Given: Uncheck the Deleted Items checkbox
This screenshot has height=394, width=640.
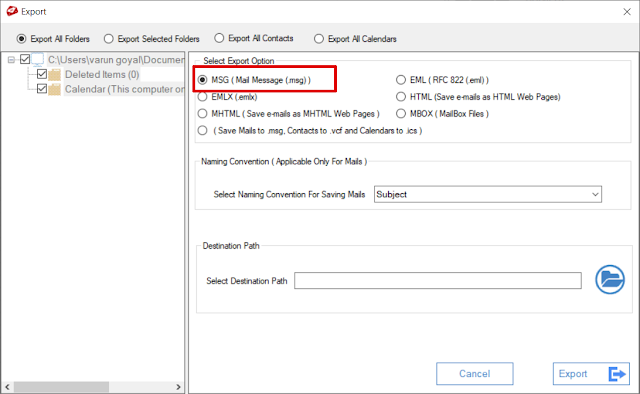Looking at the screenshot, I should (42, 74).
